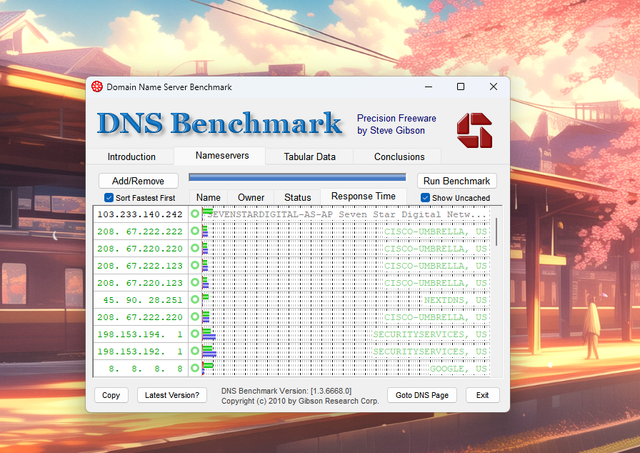This screenshot has height=453, width=640.
Task: Click status circle for 198.153.192.1
Action: 195,351
